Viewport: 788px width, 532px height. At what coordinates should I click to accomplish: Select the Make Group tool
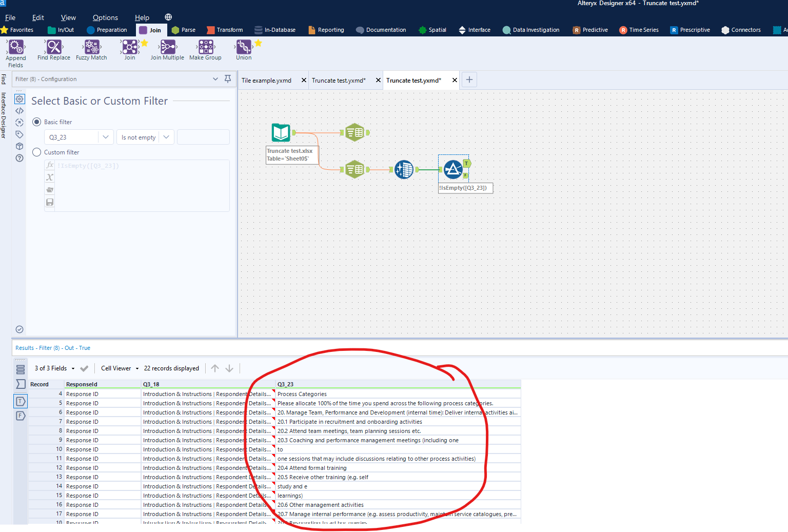pos(205,50)
